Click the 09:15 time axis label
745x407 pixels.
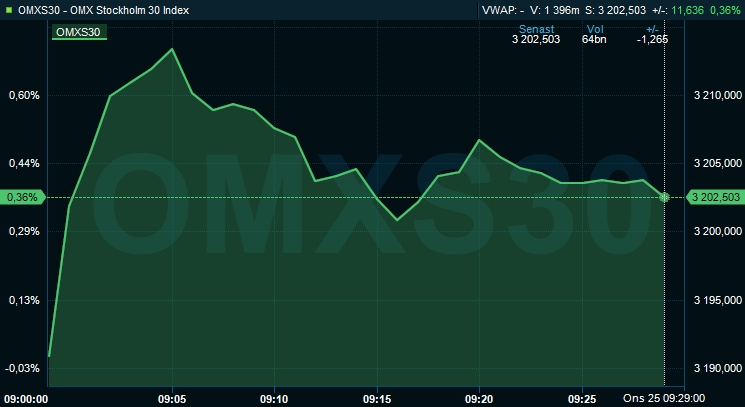coord(377,397)
